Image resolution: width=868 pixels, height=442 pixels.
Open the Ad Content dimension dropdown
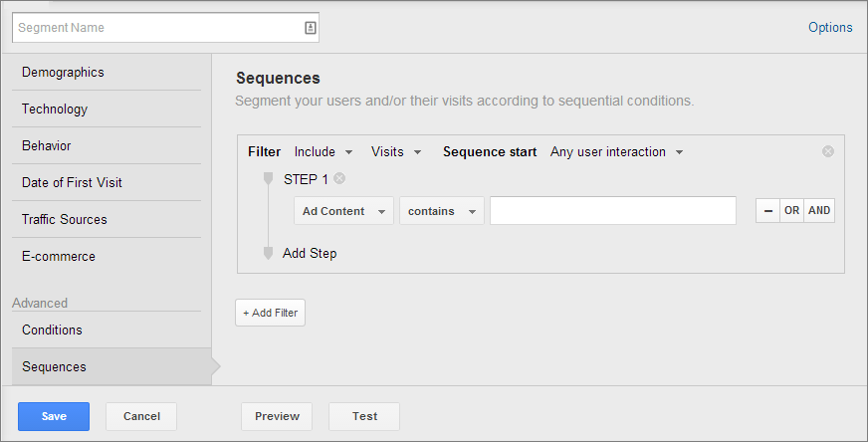tap(343, 211)
